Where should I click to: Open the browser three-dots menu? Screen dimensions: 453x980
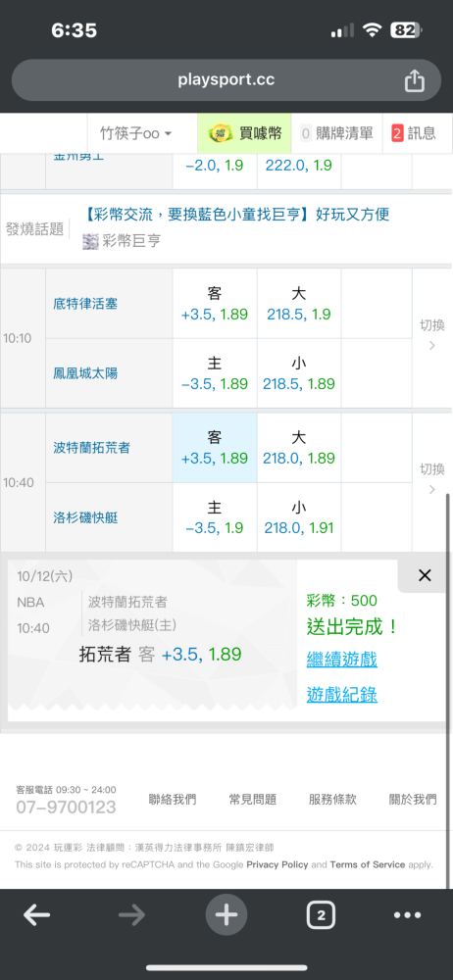(407, 915)
